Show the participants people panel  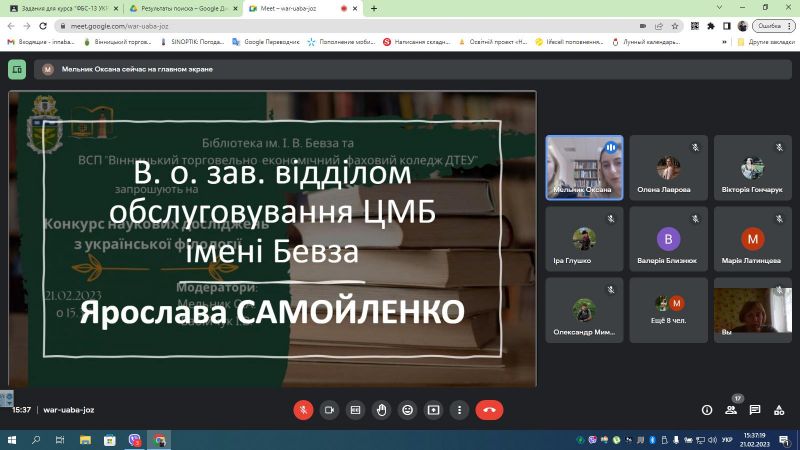pyautogui.click(x=731, y=410)
